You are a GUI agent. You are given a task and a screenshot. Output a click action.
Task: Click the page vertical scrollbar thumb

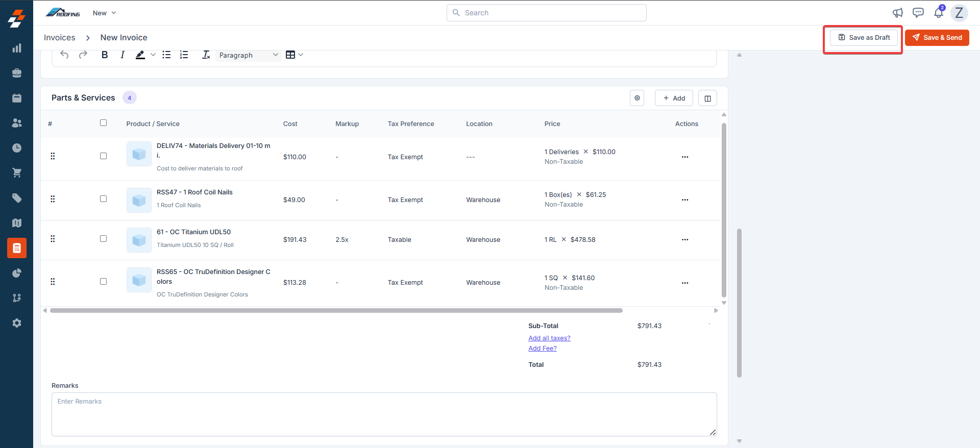click(739, 303)
